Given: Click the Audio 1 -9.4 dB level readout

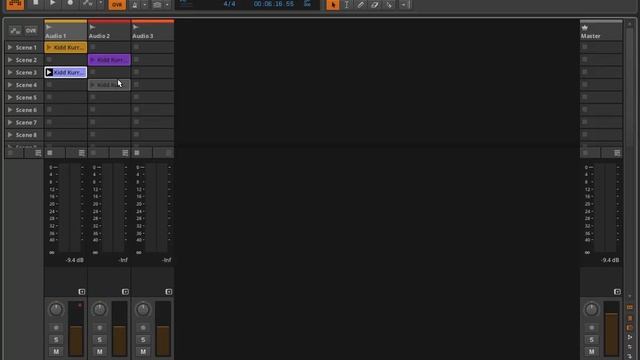Looking at the screenshot, I should pyautogui.click(x=75, y=260).
